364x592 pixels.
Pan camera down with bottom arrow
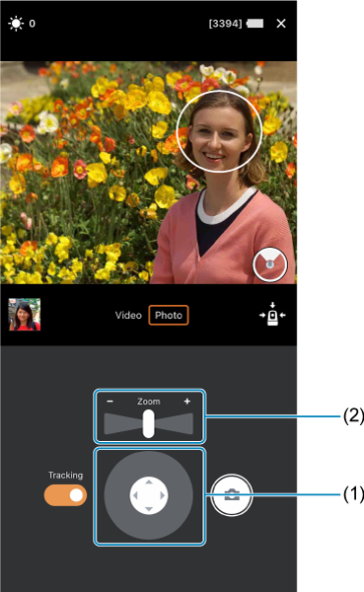tap(149, 509)
